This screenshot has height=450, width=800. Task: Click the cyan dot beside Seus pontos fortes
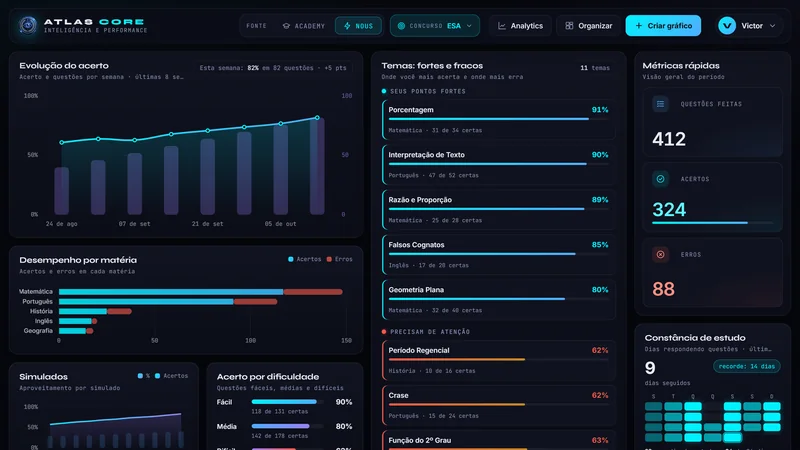point(384,91)
